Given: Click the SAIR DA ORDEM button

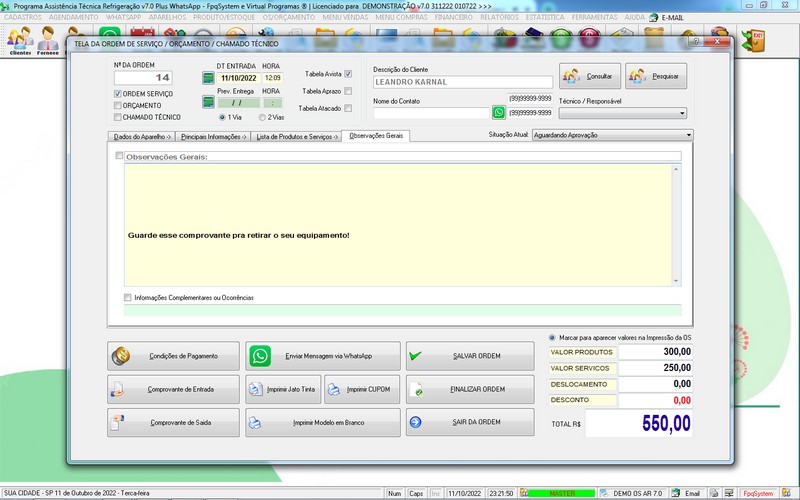Looking at the screenshot, I should coord(470,422).
